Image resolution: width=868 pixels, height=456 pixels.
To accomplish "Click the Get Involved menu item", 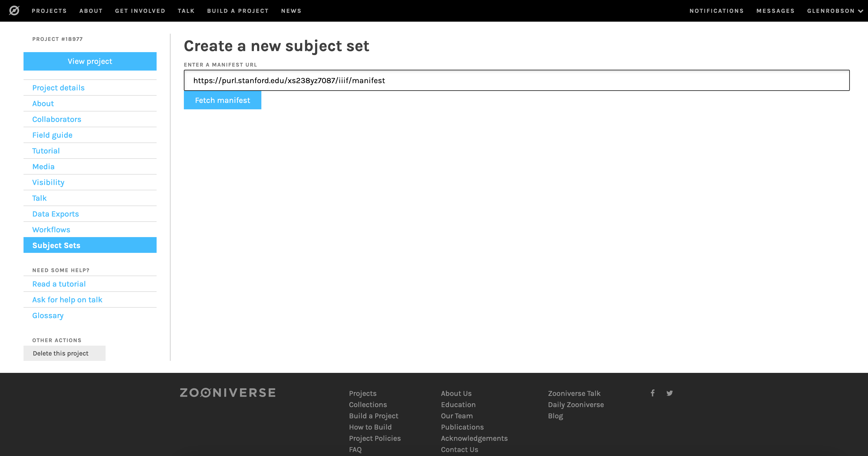I will 141,10.
